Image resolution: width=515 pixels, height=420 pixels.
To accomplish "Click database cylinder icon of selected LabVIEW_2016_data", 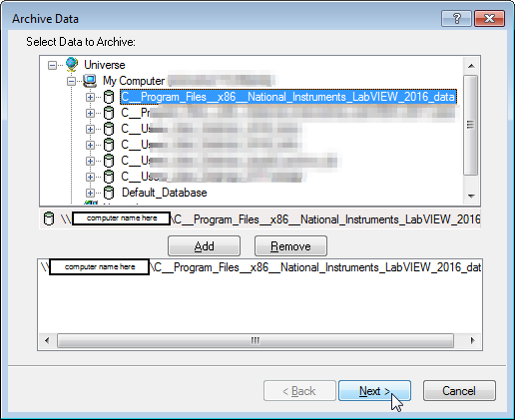I will click(109, 97).
